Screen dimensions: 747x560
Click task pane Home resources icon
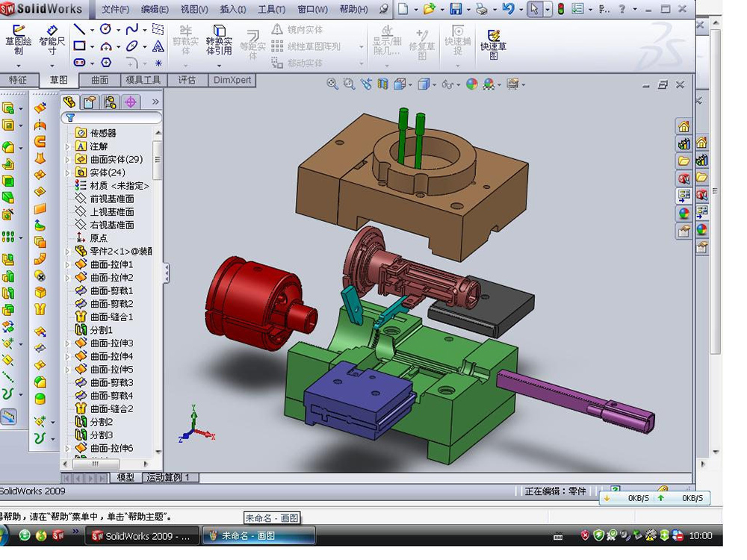click(684, 127)
